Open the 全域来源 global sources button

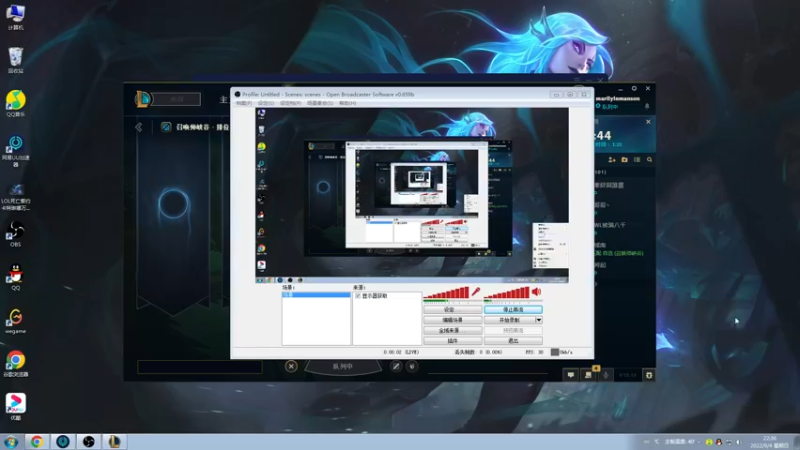coord(452,330)
